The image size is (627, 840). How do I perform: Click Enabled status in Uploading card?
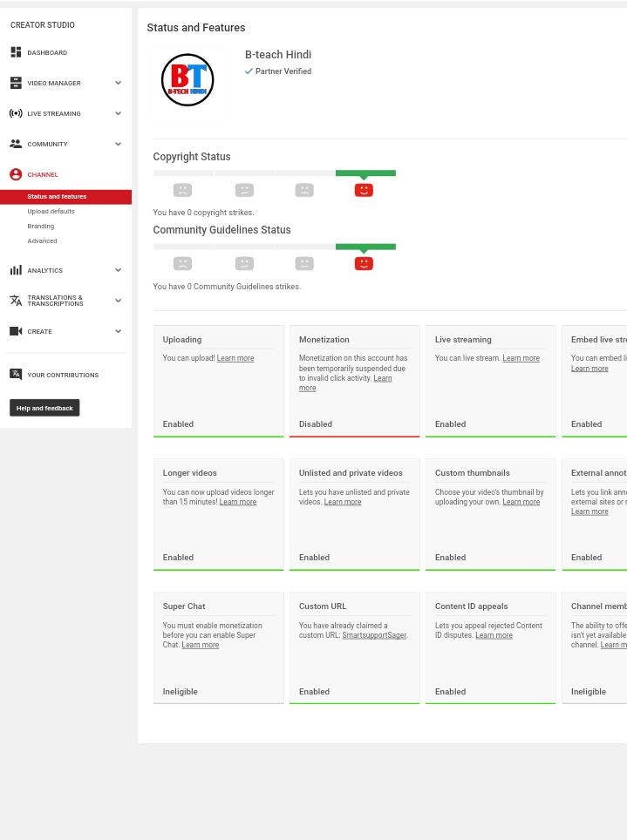(x=178, y=423)
